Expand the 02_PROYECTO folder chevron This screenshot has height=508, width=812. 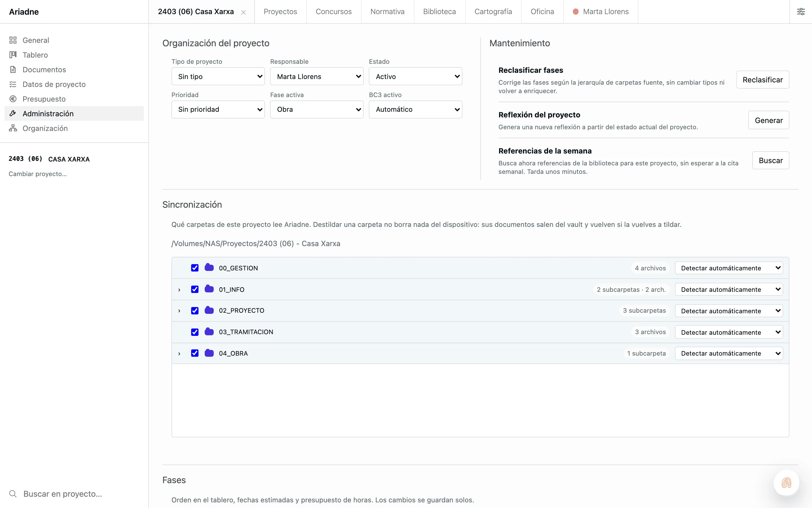coord(179,311)
